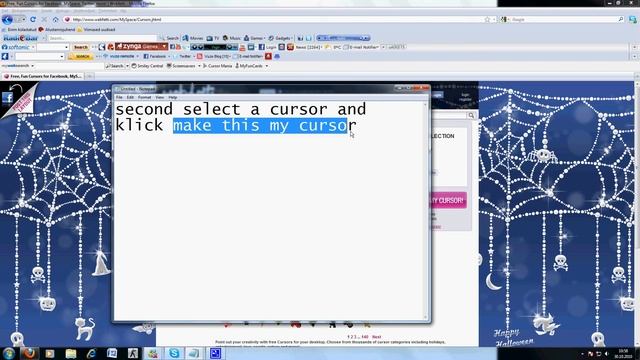Click in the Firefox URL address bar
The image size is (640, 360).
(273, 19)
